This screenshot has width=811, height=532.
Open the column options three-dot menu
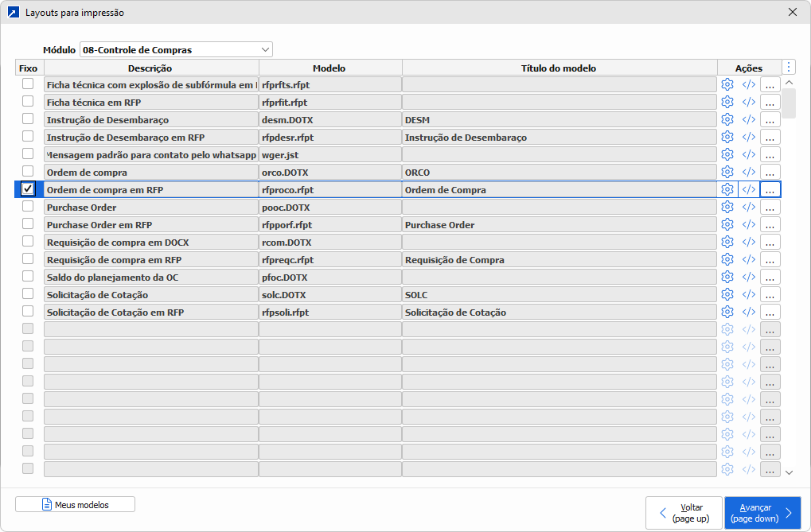pos(788,68)
